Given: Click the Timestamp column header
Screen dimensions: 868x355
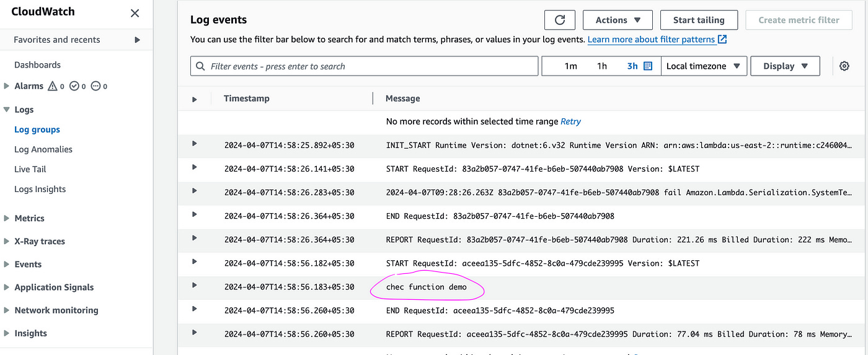Looking at the screenshot, I should [x=246, y=99].
